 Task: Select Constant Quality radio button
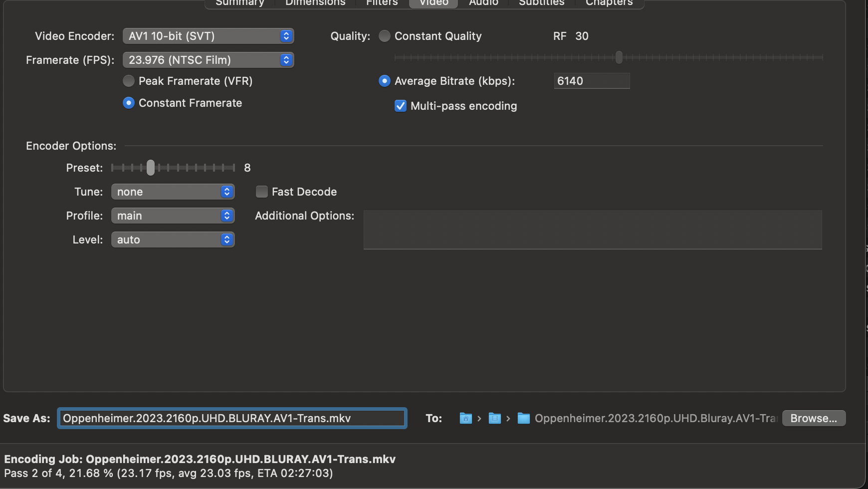(384, 36)
